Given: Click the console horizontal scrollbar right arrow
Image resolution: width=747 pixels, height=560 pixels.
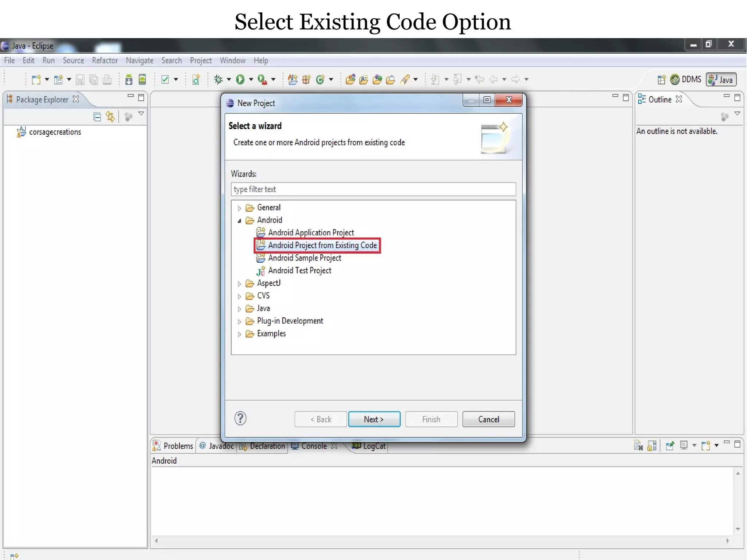Looking at the screenshot, I should 728,541.
